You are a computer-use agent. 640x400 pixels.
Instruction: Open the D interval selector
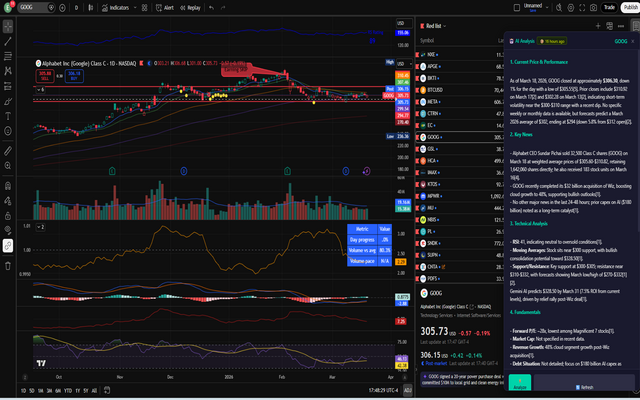pyautogui.click(x=76, y=8)
